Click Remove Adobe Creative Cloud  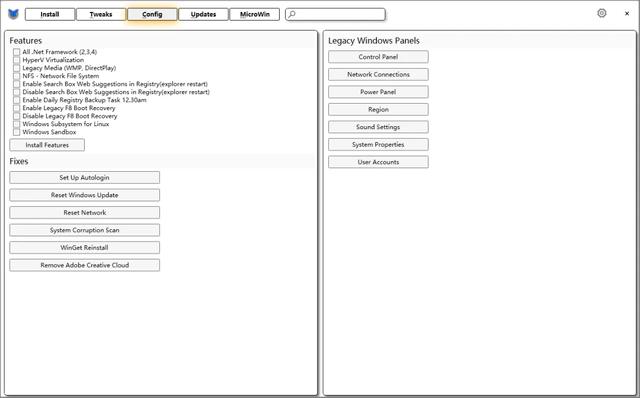point(84,265)
